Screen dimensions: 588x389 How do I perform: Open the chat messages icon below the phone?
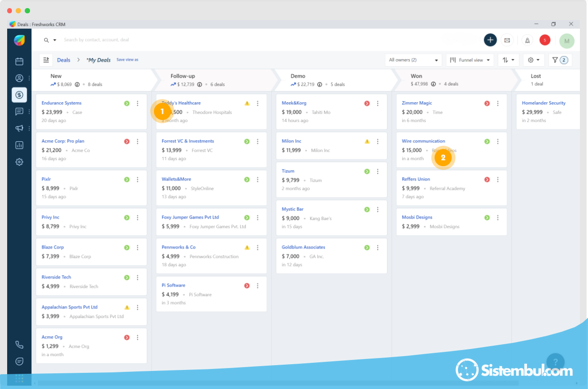tap(19, 361)
